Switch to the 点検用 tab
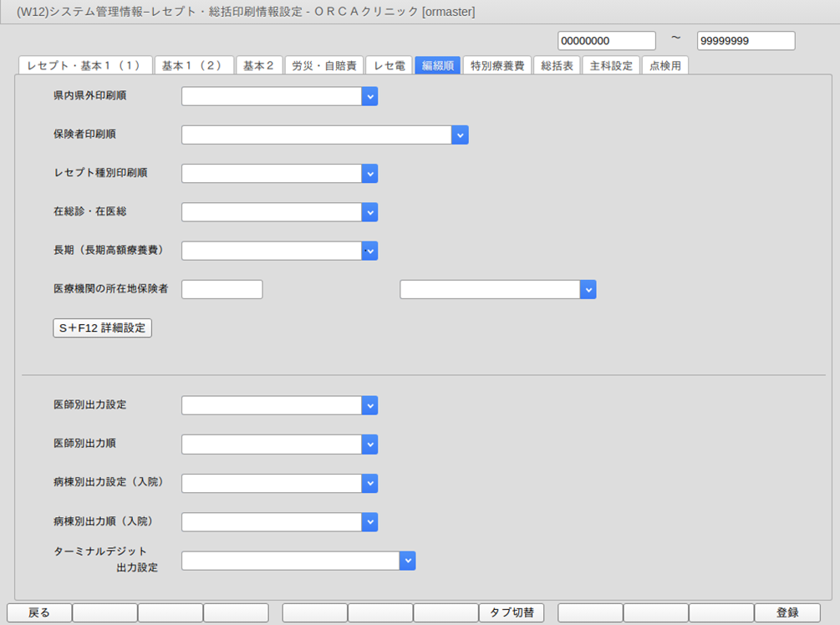Image resolution: width=840 pixels, height=625 pixels. coord(665,65)
